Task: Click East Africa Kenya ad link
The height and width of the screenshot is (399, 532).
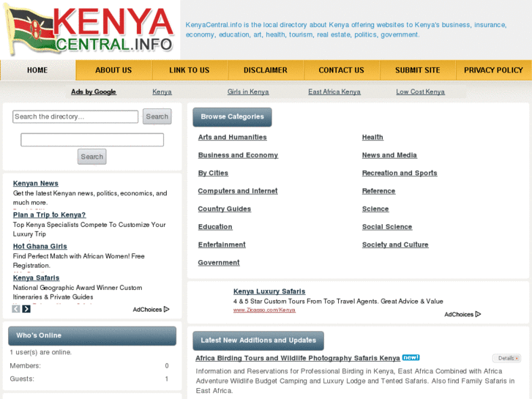Action: pyautogui.click(x=334, y=92)
